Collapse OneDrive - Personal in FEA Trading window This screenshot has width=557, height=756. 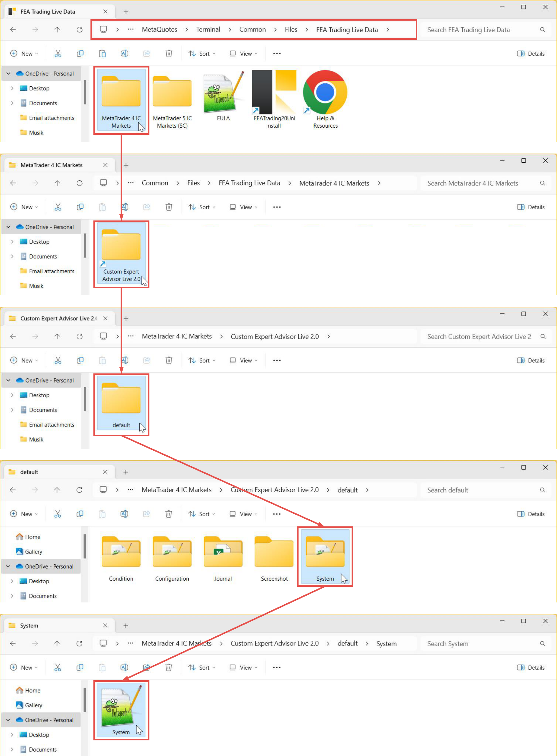[9, 73]
